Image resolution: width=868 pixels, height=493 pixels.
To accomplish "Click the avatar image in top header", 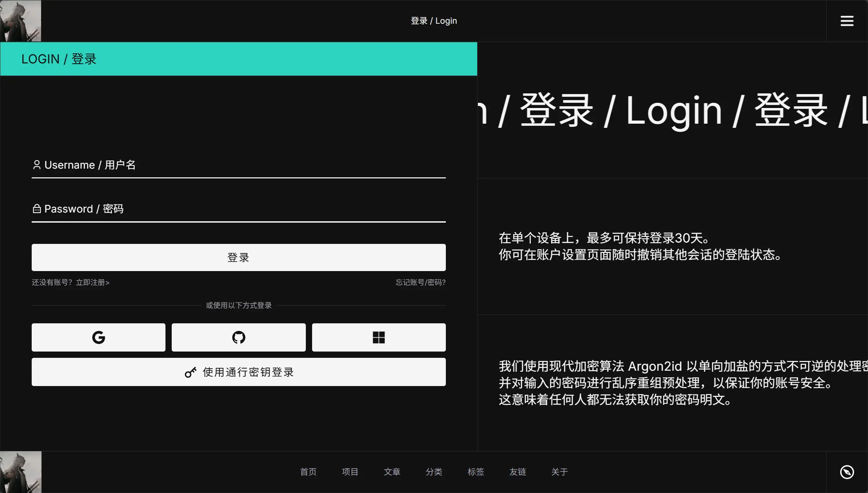I will [x=21, y=21].
